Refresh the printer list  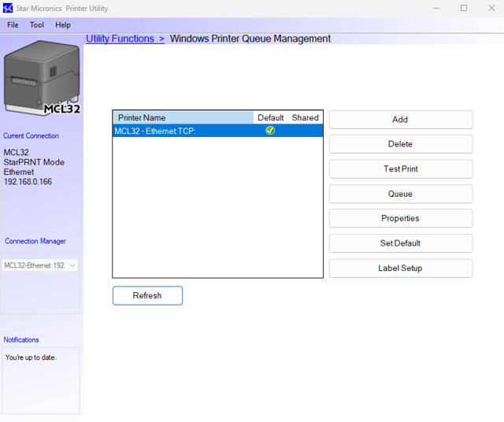pyautogui.click(x=147, y=296)
